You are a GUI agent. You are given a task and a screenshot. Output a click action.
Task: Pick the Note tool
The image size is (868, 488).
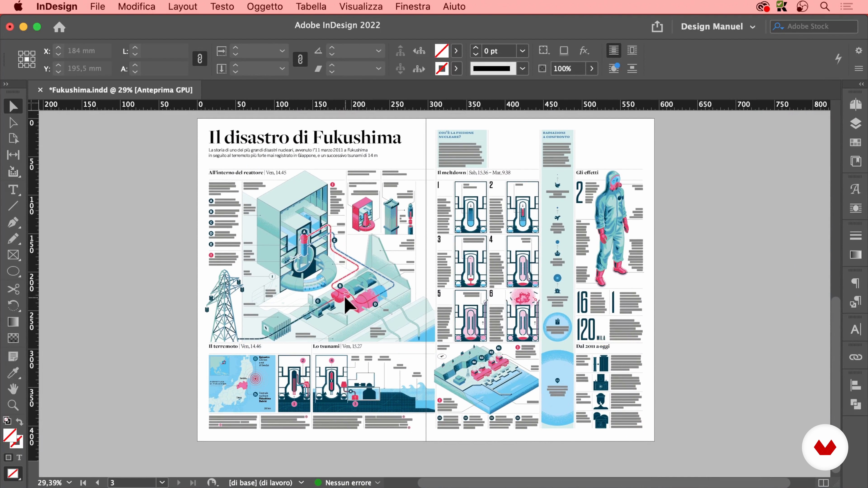point(13,356)
